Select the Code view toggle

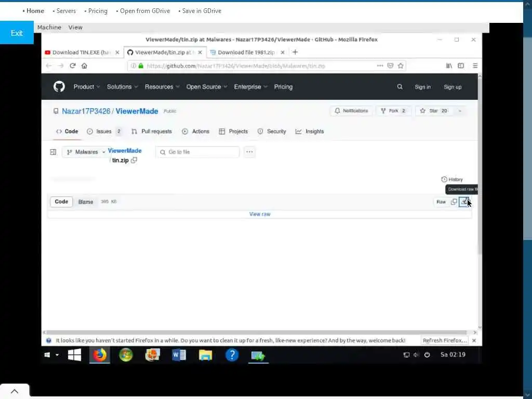click(x=61, y=202)
